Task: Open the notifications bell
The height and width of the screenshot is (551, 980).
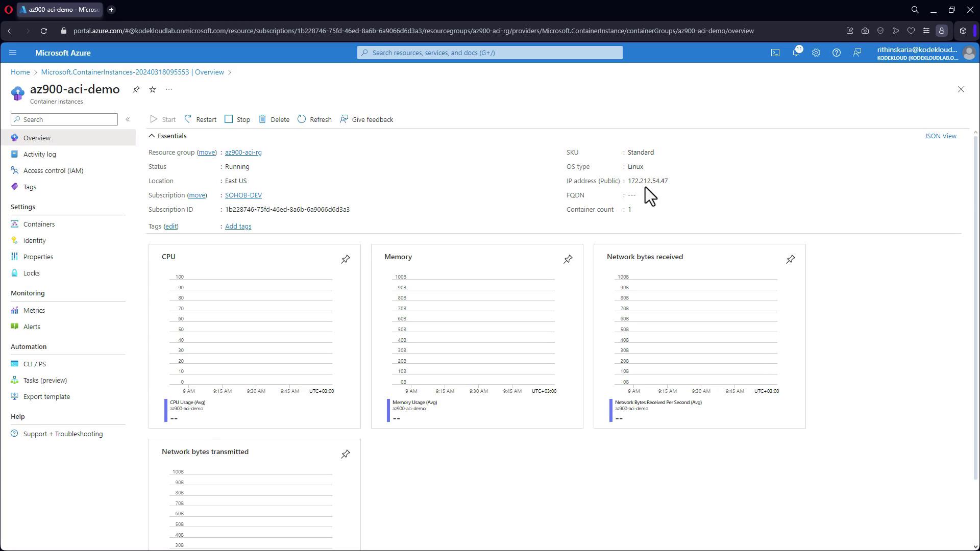Action: pos(795,53)
